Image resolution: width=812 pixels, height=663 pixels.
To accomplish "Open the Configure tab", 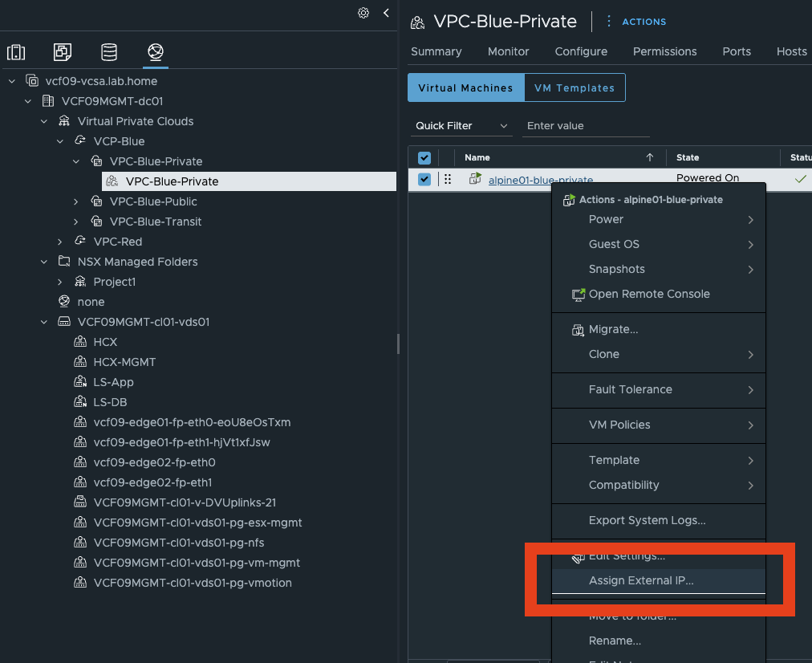I will click(x=581, y=51).
